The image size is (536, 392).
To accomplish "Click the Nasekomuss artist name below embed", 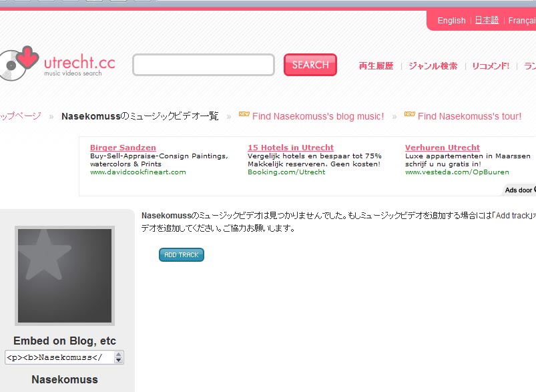I will (65, 379).
